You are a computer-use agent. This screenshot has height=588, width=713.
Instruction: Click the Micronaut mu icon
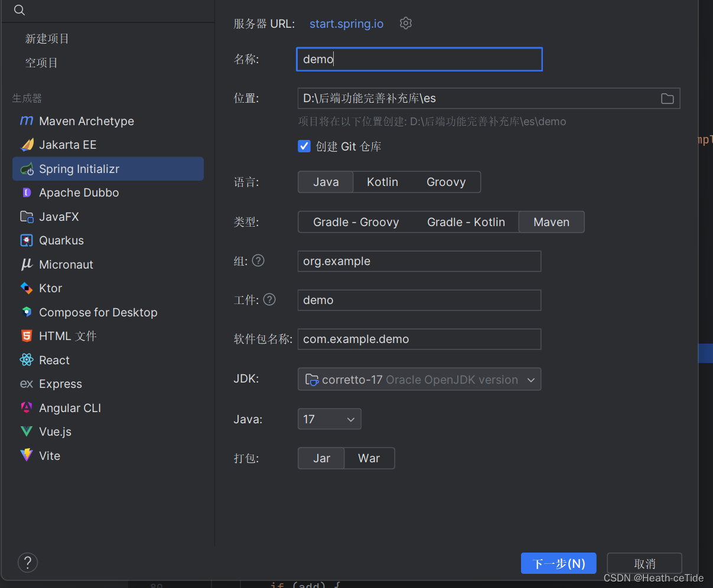(27, 264)
